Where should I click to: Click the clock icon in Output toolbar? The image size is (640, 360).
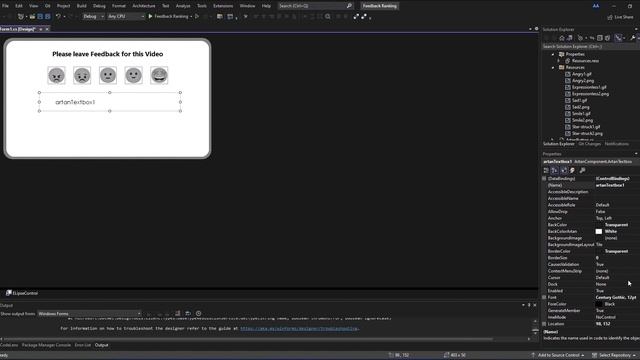(x=198, y=313)
